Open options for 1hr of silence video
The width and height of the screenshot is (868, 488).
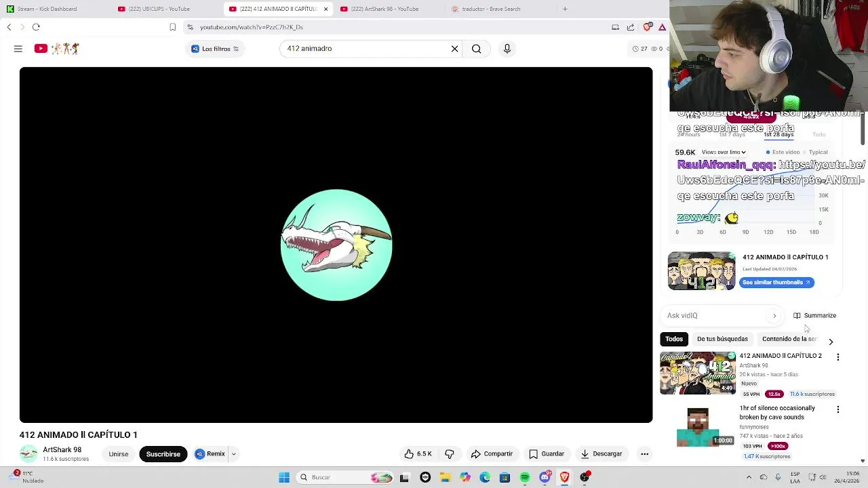[838, 409]
